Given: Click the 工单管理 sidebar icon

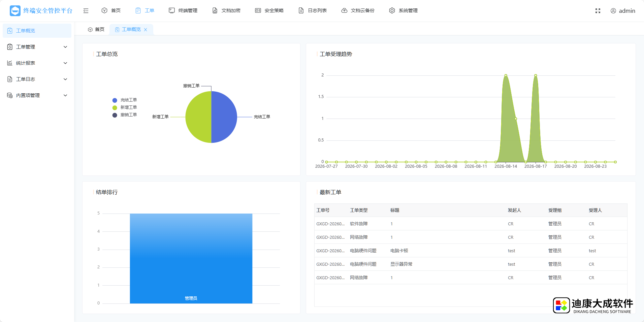Looking at the screenshot, I should [10, 47].
